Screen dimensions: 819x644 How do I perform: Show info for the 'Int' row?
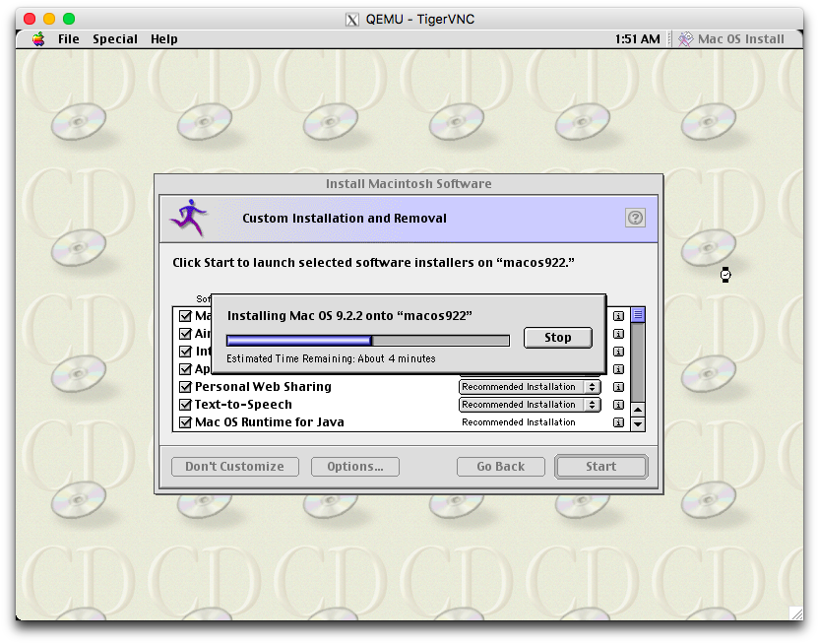pyautogui.click(x=618, y=352)
